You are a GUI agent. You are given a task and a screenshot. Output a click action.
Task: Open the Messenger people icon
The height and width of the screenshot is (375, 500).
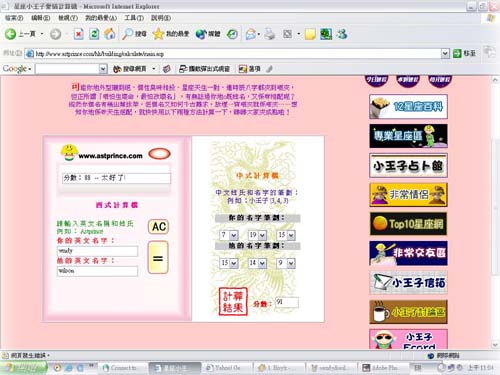pyautogui.click(x=342, y=34)
